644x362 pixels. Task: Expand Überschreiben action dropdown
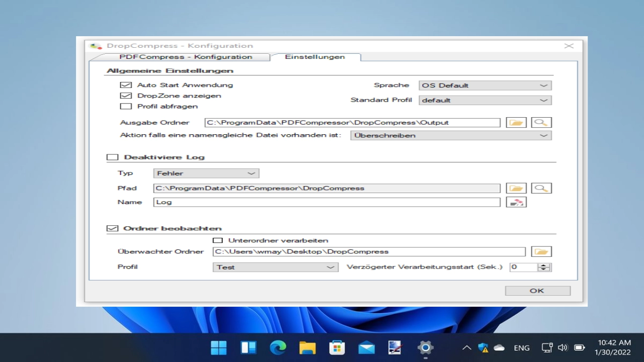point(451,135)
